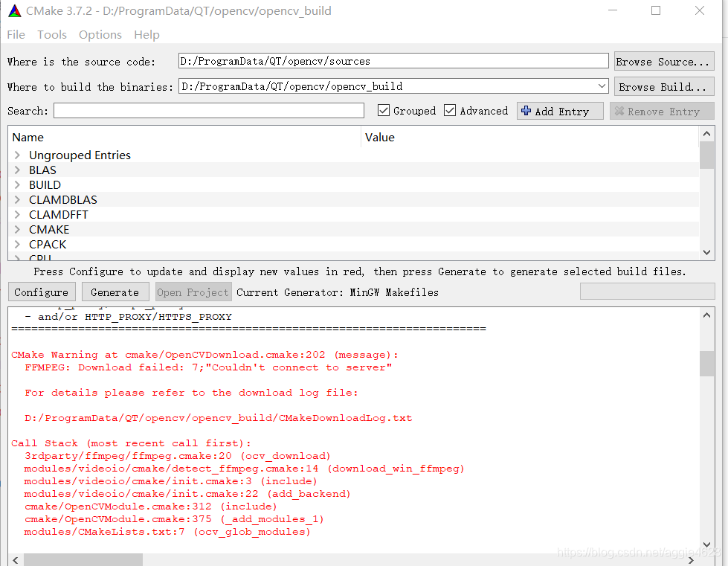Click the 'init.cmake:22 (add_backend)' log line

[187, 494]
